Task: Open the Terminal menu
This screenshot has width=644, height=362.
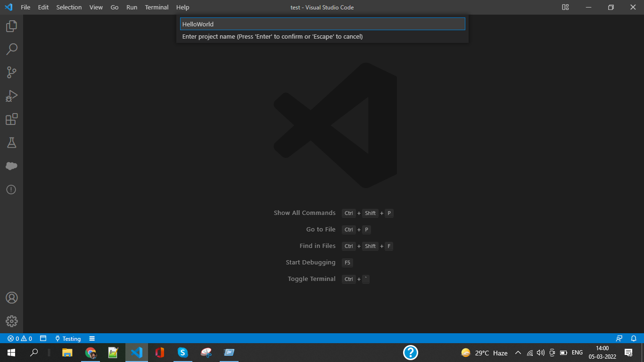Action: pos(156,7)
